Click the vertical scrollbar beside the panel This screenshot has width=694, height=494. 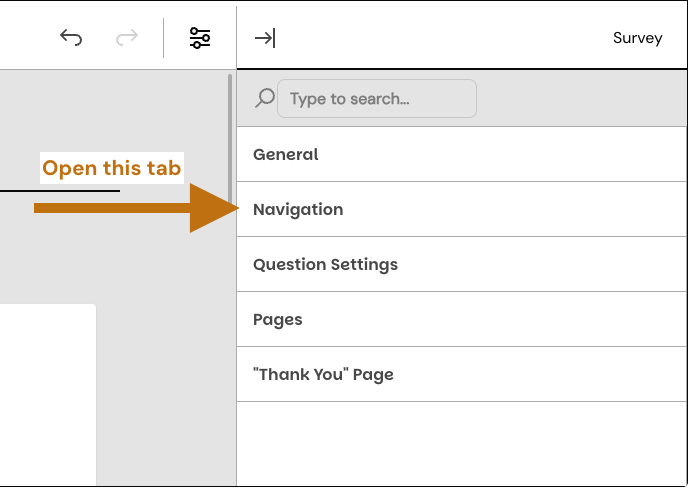tap(231, 140)
